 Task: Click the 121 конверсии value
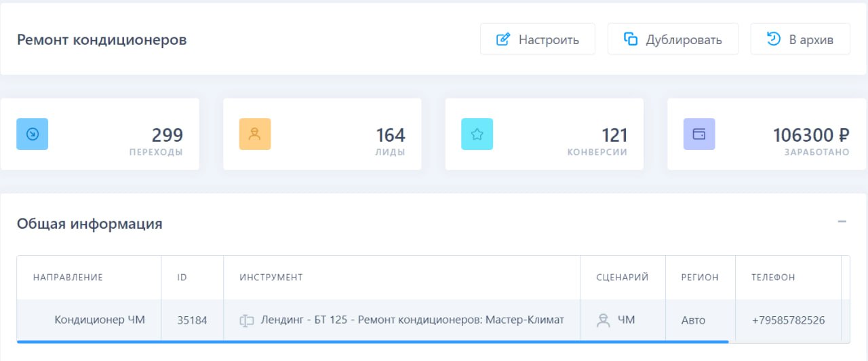coord(614,135)
